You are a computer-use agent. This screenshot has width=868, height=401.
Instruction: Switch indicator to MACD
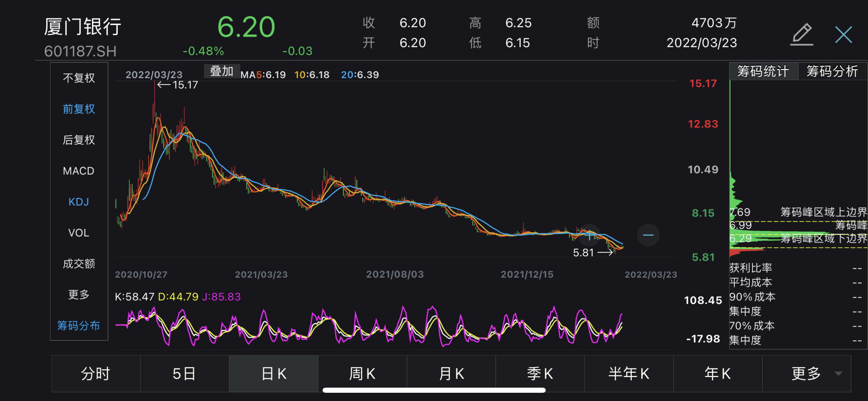tap(79, 171)
